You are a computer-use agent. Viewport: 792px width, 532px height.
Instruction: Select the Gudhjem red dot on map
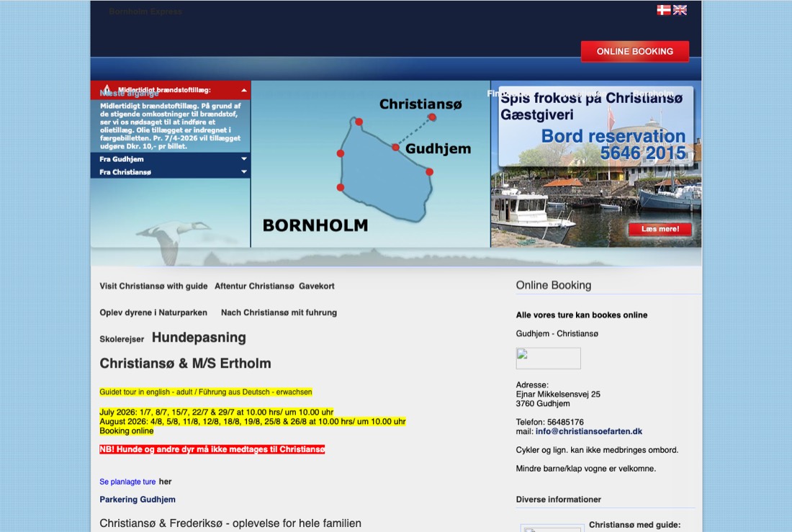(x=395, y=148)
